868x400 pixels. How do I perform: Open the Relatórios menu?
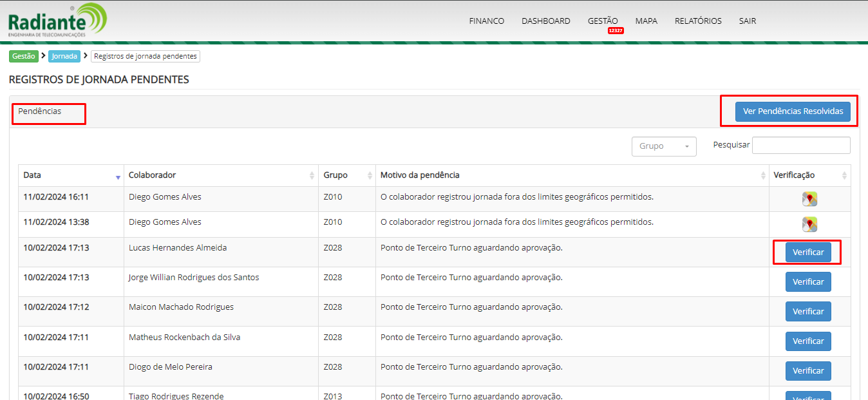(x=698, y=21)
